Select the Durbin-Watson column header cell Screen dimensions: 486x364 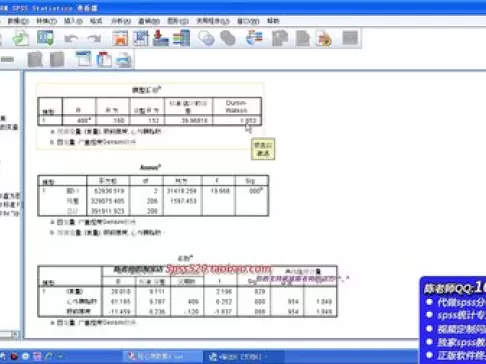click(x=237, y=106)
